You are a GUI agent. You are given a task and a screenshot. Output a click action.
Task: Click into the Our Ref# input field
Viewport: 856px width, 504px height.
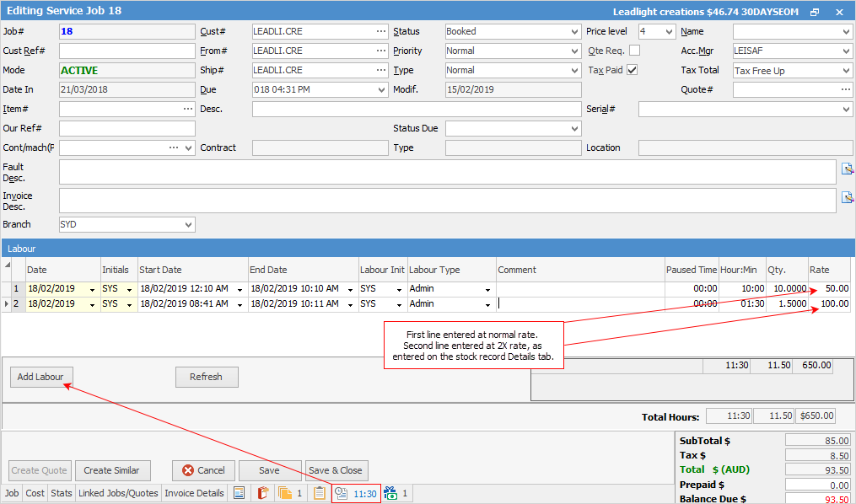coord(127,129)
